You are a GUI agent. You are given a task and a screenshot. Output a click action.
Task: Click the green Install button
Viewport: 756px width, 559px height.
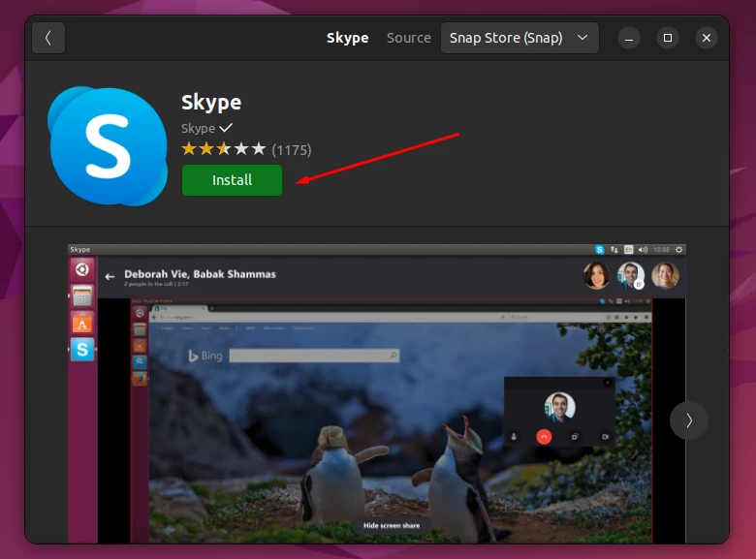(x=232, y=180)
